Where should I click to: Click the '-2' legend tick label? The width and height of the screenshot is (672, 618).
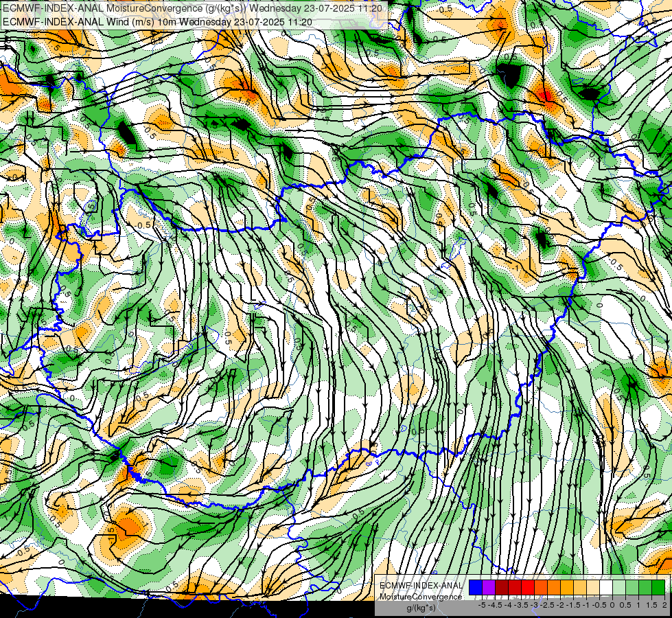coord(561,605)
